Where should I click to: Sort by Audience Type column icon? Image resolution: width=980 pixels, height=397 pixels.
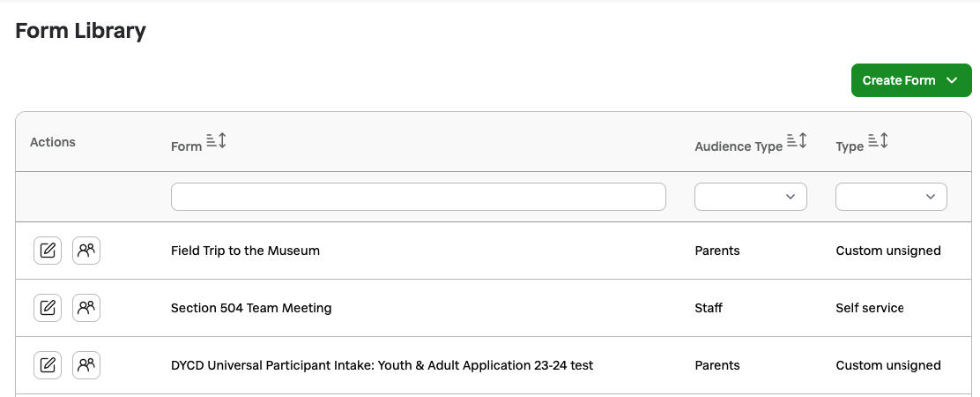[797, 141]
